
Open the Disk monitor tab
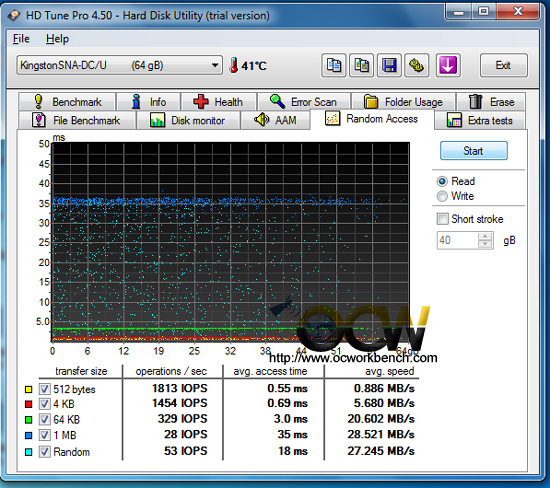(188, 120)
